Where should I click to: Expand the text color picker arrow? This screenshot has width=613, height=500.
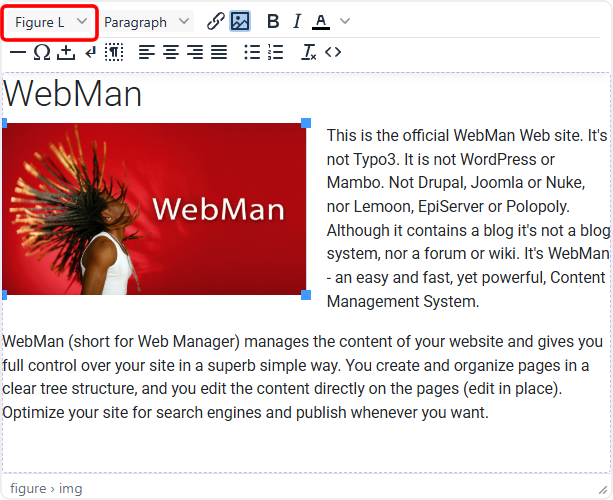[x=345, y=22]
